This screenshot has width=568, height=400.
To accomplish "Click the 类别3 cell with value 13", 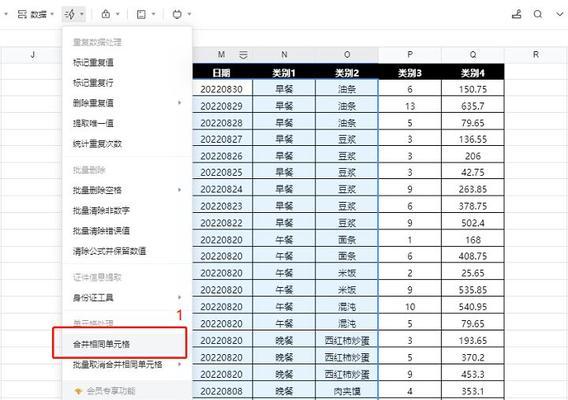I will 410,106.
